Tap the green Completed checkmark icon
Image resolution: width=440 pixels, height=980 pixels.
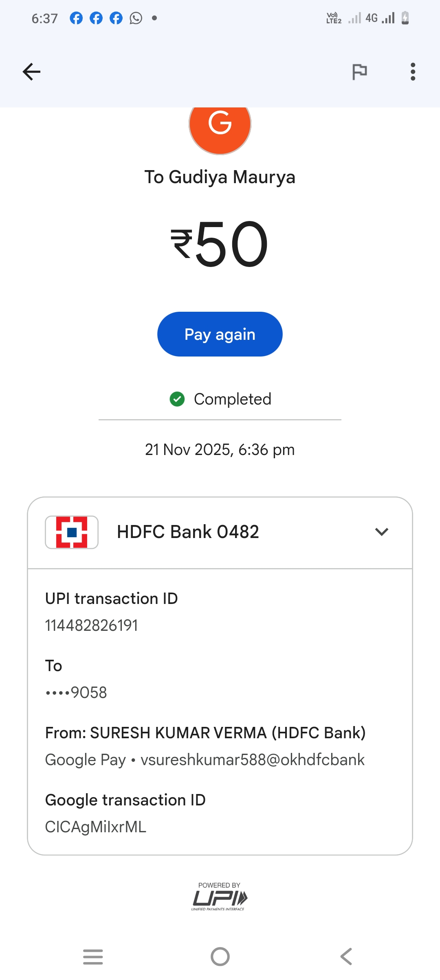click(177, 399)
